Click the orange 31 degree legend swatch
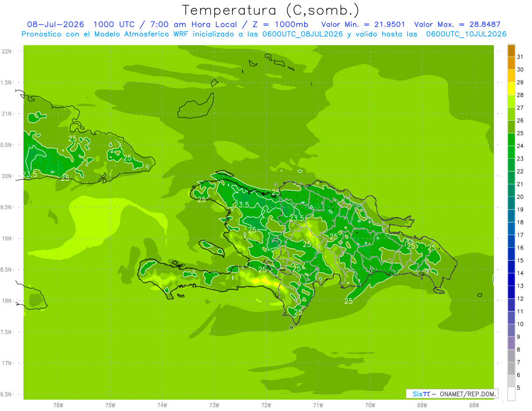Screen dimensions: 532x411 click(511, 51)
